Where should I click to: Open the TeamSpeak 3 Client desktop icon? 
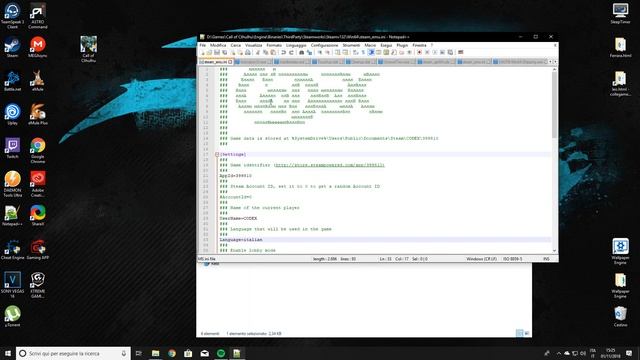point(12,16)
